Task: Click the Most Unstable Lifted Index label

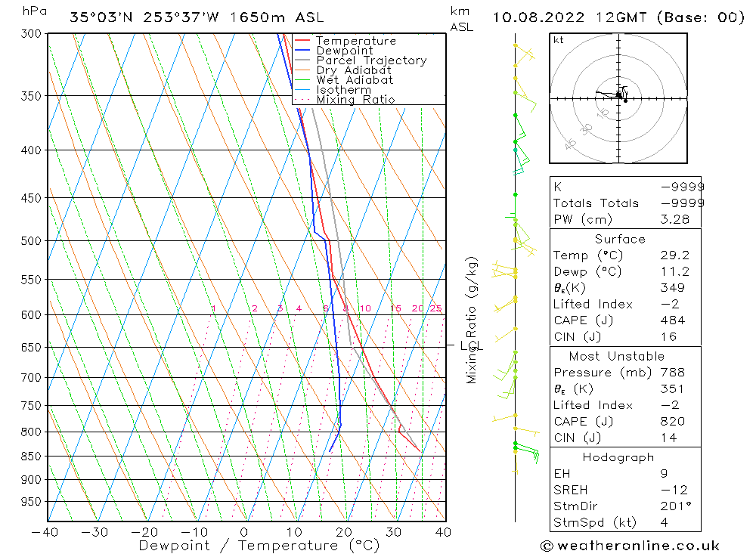Action: [x=593, y=405]
